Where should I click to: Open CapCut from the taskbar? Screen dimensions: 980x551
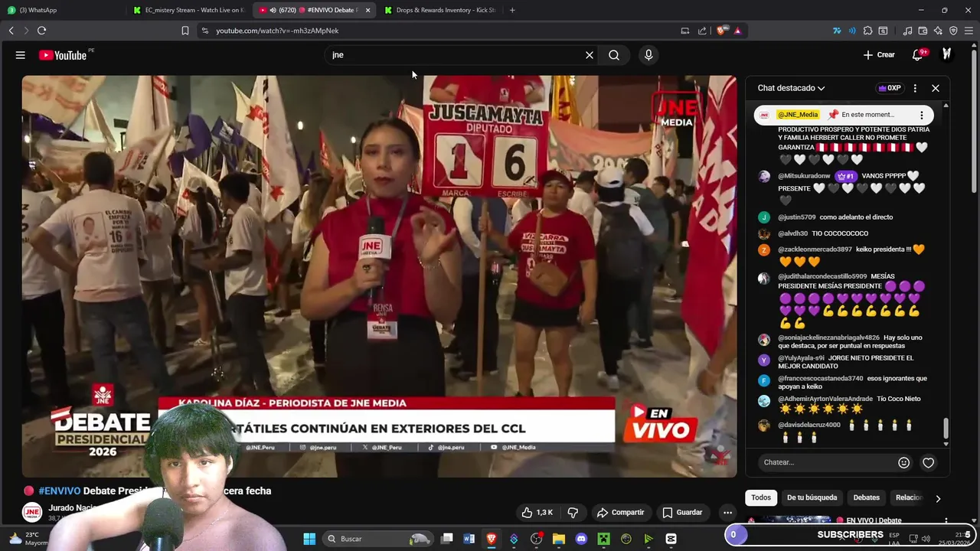(671, 539)
